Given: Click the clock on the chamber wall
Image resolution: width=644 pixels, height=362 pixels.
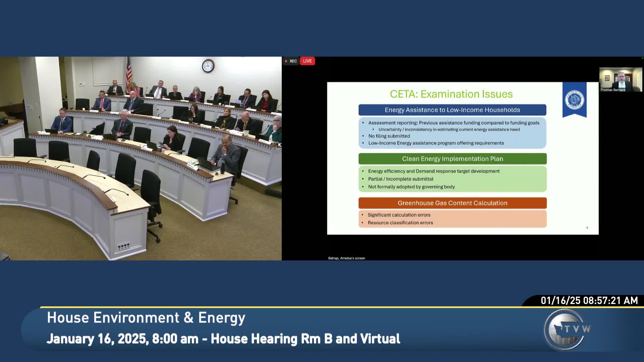Looking at the screenshot, I should (x=208, y=66).
